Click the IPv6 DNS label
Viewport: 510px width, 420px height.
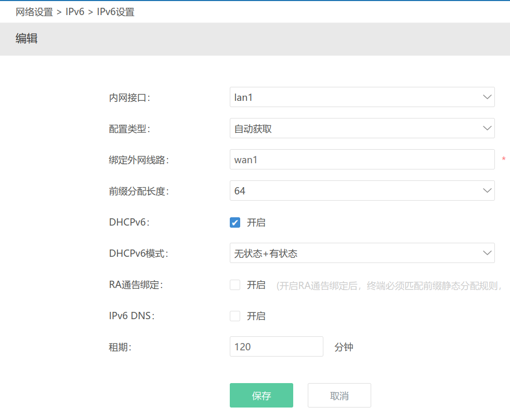[x=132, y=316]
